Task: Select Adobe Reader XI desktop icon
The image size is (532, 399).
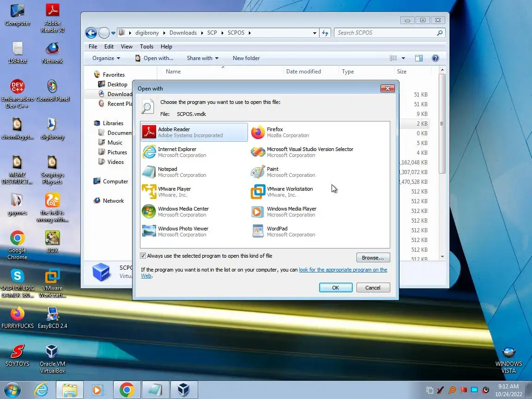Action: click(x=53, y=18)
